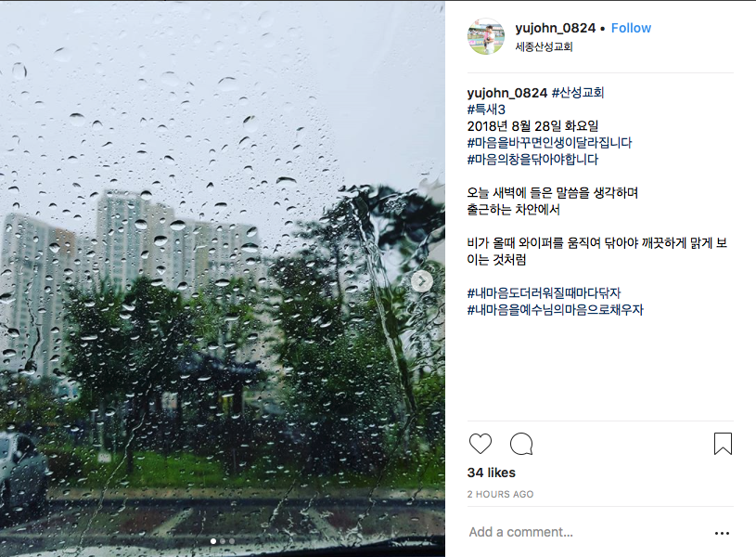Save post with bookmark icon
Image resolution: width=756 pixels, height=557 pixels.
723,444
